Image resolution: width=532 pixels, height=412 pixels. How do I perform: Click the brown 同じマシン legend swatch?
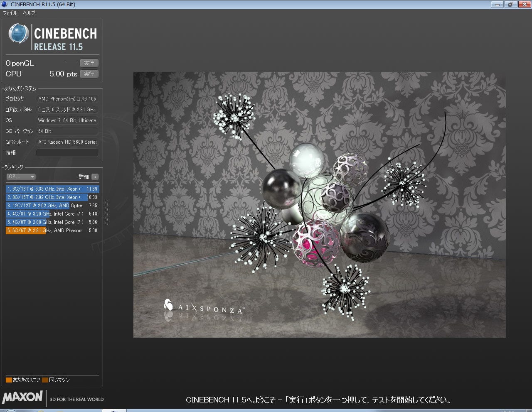[45, 380]
